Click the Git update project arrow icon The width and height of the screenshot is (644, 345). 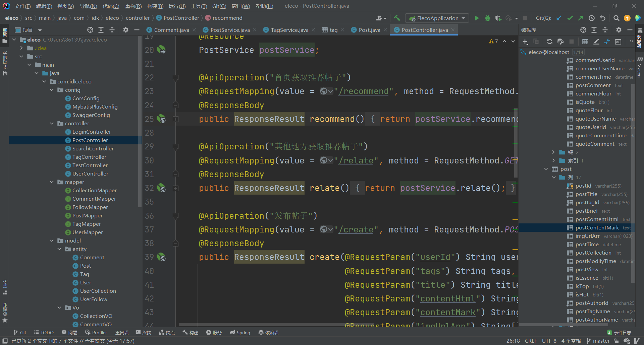[x=559, y=18]
